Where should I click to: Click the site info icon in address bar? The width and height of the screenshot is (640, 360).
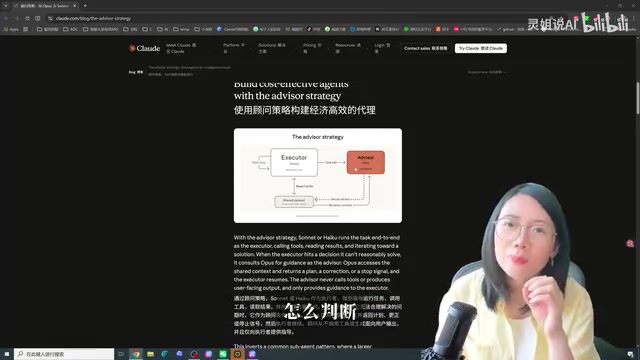[50, 18]
